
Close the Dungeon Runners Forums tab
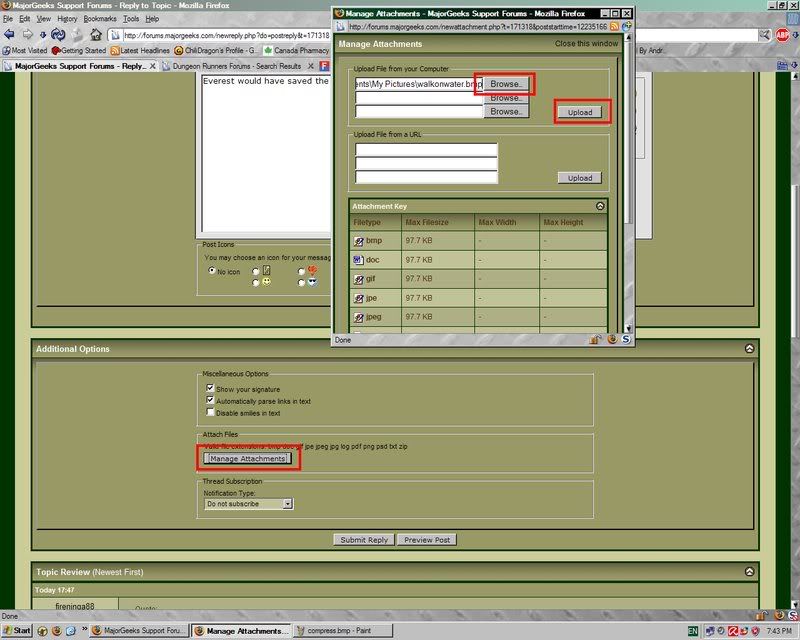click(310, 66)
